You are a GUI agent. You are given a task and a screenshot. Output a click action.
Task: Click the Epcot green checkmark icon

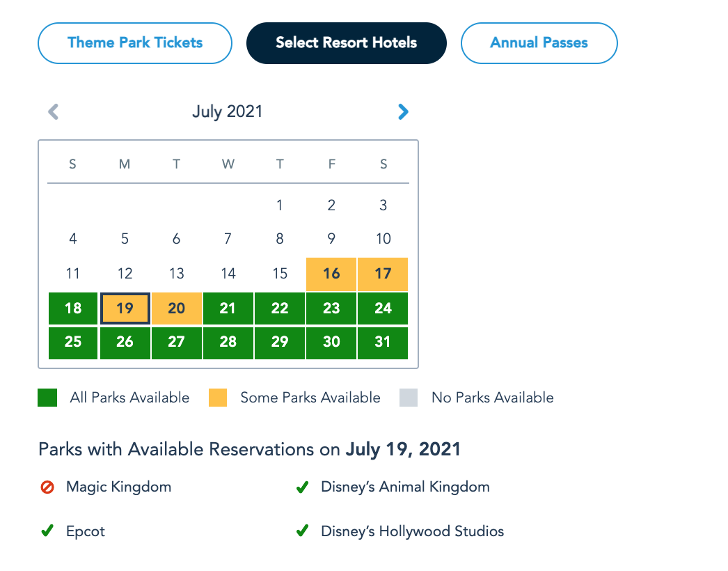tap(47, 531)
